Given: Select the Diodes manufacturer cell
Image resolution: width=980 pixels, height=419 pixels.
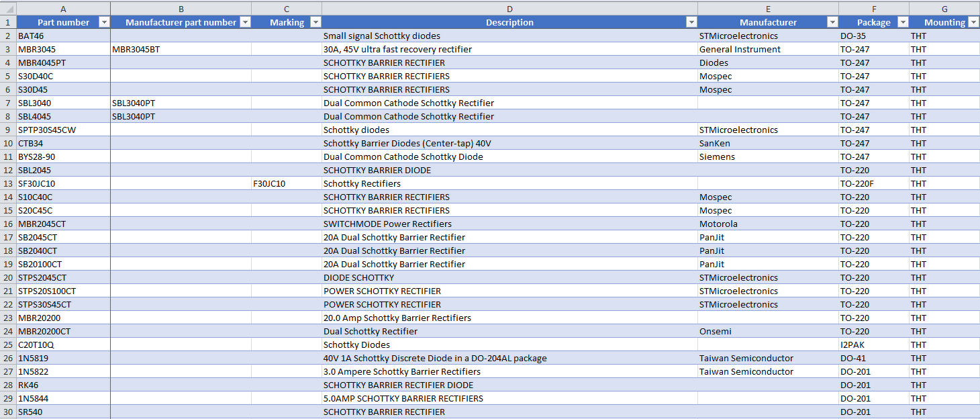Looking at the screenshot, I should point(769,62).
